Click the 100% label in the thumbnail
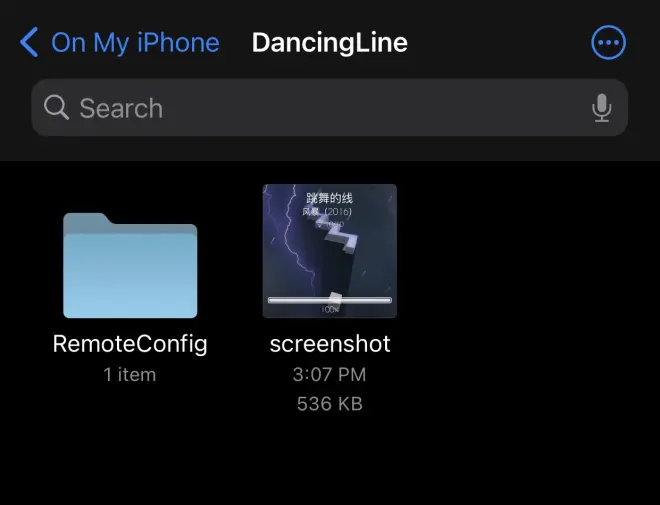Screen dimensions: 660x505 click(x=330, y=309)
